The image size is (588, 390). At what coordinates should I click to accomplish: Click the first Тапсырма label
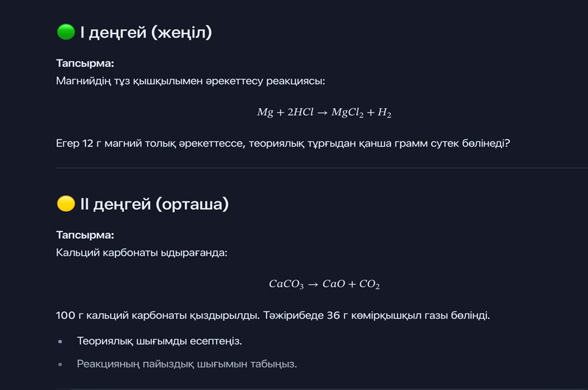[x=85, y=64]
